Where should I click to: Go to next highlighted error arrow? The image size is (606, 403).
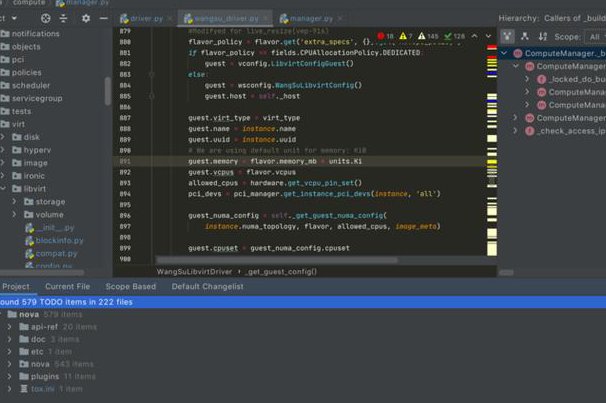489,36
